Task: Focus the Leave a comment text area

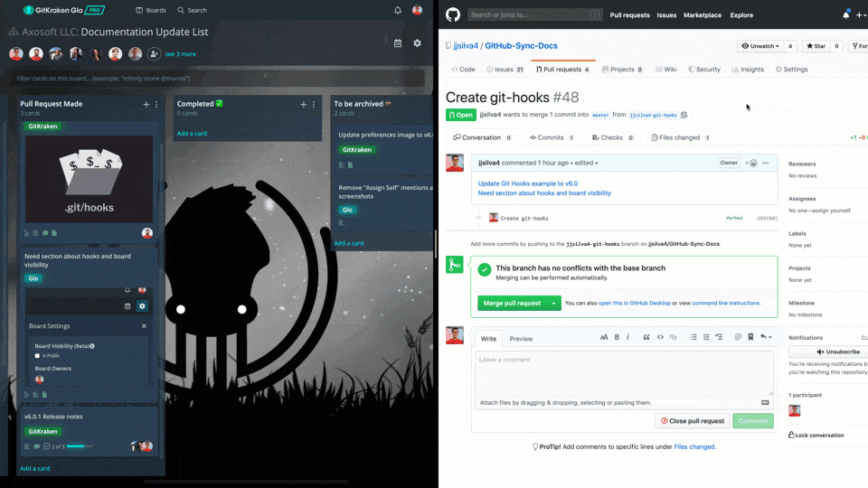Action: pyautogui.click(x=624, y=373)
